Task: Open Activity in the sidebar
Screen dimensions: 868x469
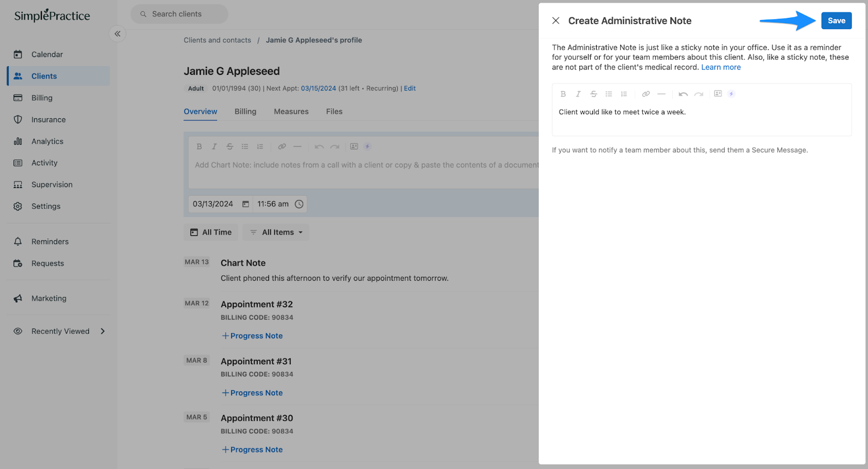Action: 59,163
